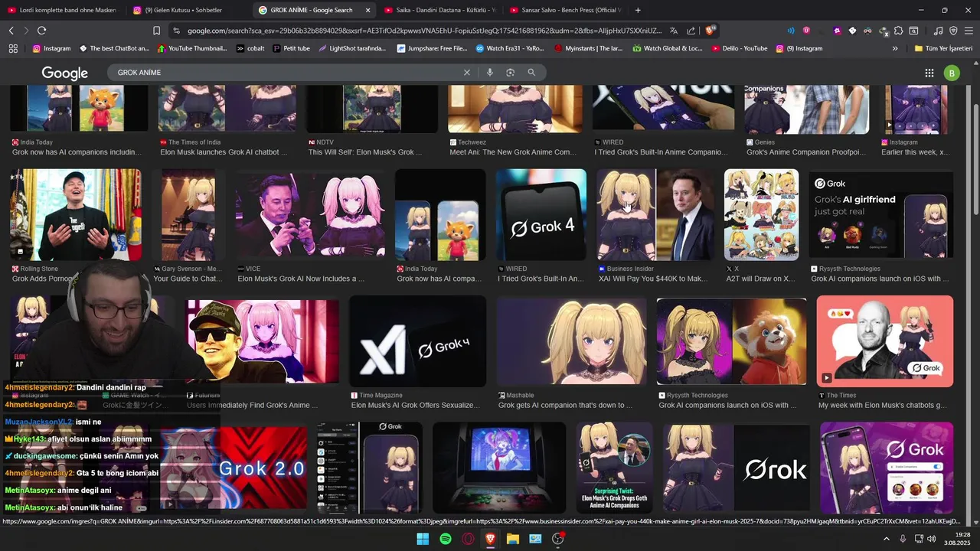Open Brave Shields lion icon
This screenshot has width=980, height=551.
(710, 31)
